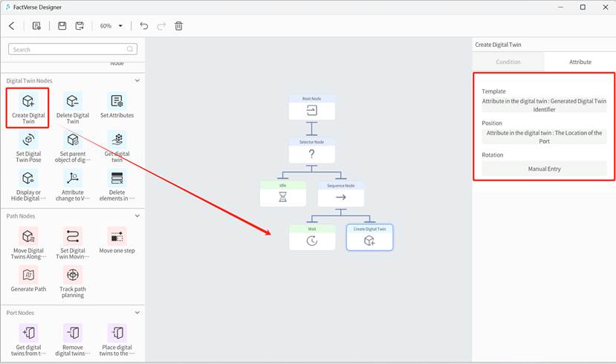Viewport: 616px width, 364px height.
Task: Open the 60% zoom level dropdown
Action: 111,26
